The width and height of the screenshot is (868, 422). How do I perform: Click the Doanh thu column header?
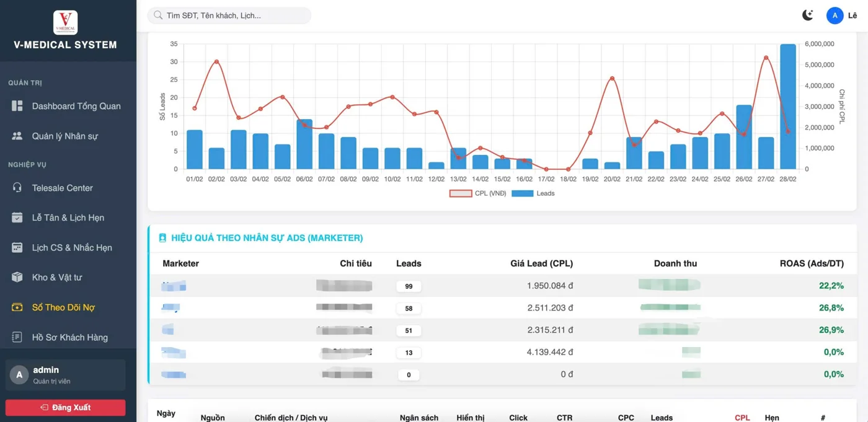(x=675, y=263)
